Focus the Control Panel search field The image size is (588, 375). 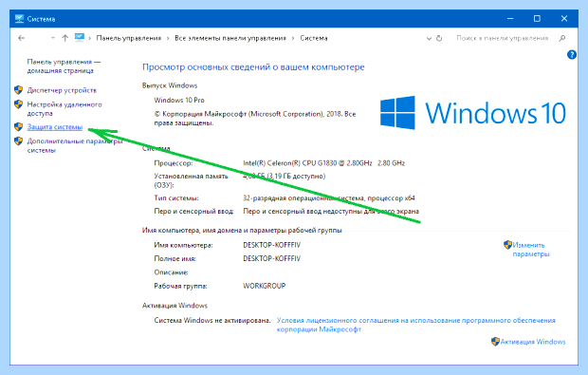point(503,38)
